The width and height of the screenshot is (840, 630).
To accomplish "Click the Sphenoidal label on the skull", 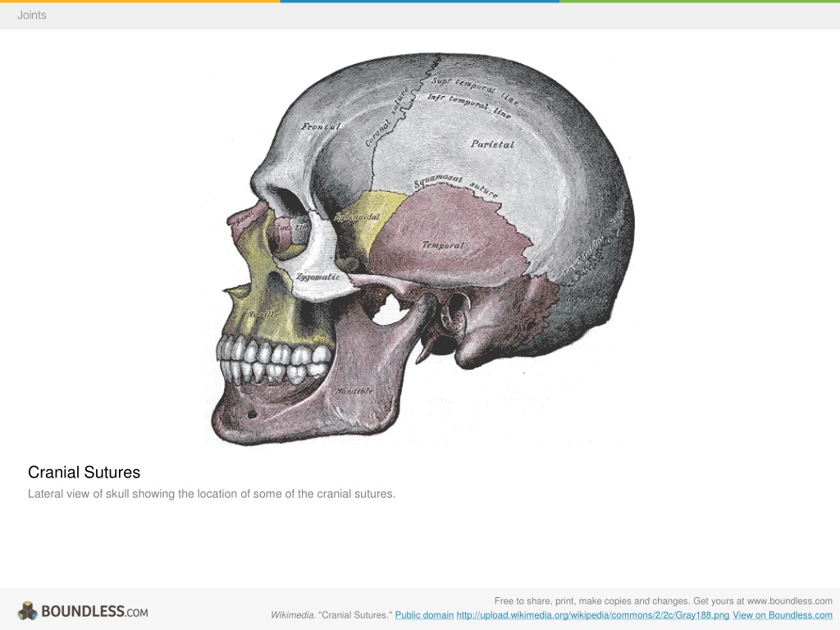I will (358, 217).
